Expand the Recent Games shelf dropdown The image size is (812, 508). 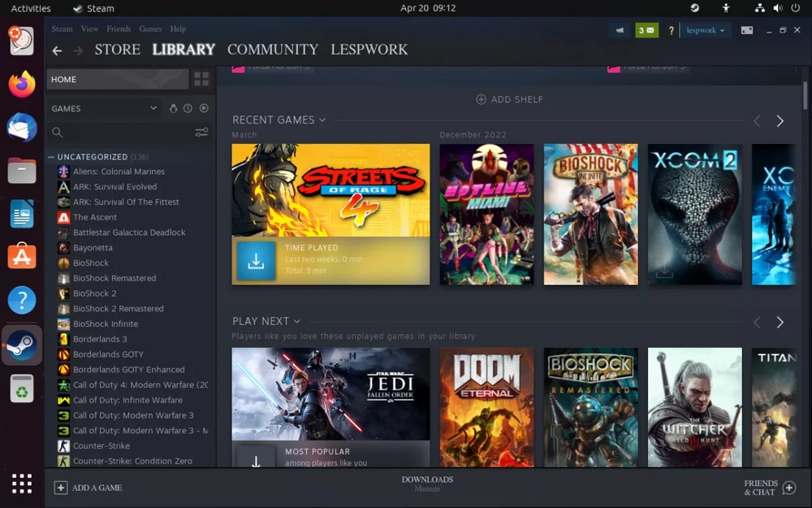(x=322, y=120)
